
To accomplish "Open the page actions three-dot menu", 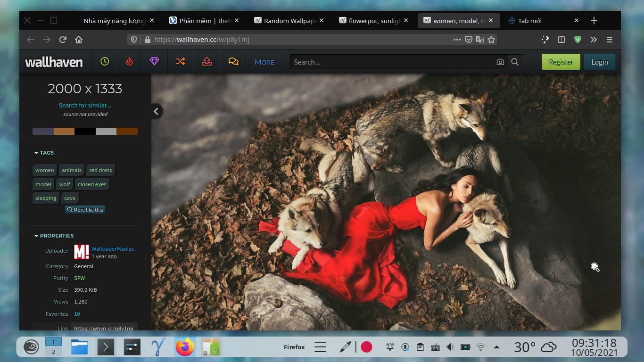I will (457, 40).
